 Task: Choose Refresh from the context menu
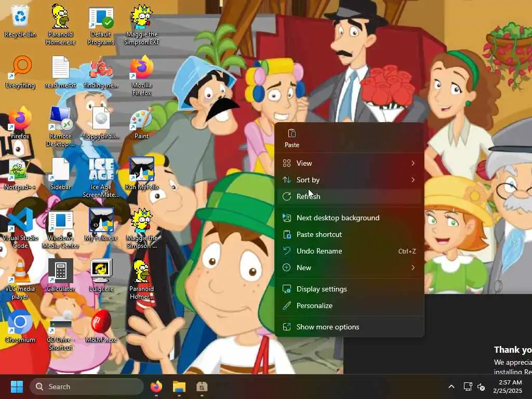[x=349, y=196]
